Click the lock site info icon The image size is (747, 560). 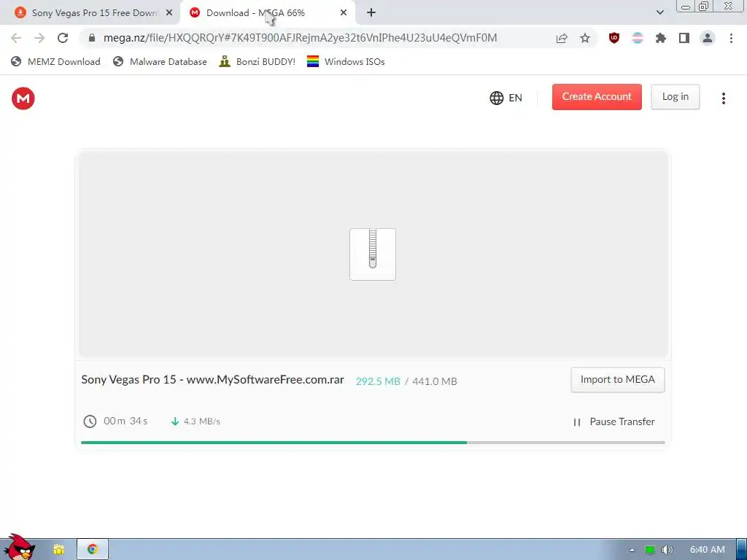click(x=92, y=38)
